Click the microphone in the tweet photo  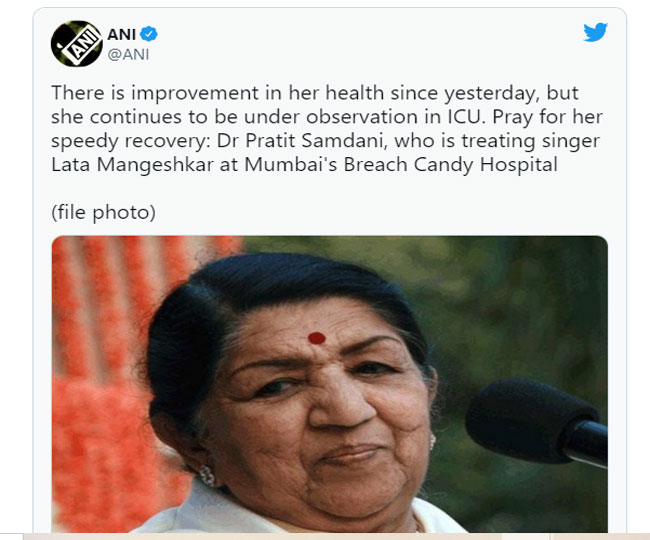(536, 424)
